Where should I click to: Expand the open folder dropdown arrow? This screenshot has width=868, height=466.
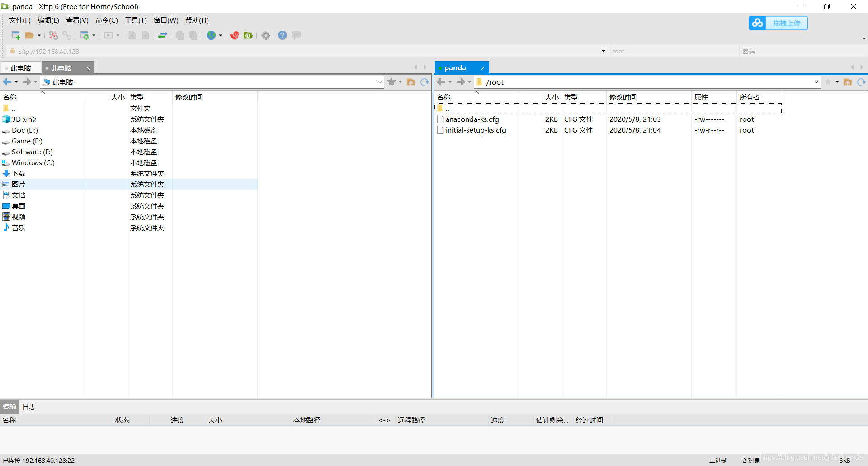click(x=38, y=35)
